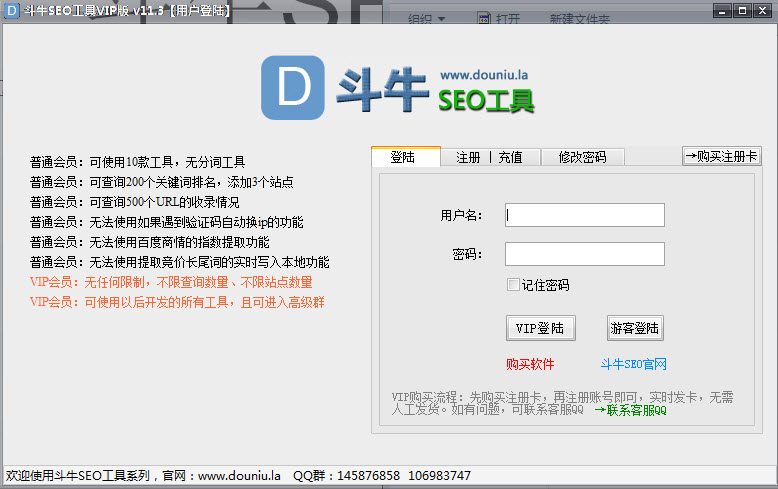Click the SEO工具 green logo text
Image resolution: width=778 pixels, height=489 pixels.
coord(486,101)
